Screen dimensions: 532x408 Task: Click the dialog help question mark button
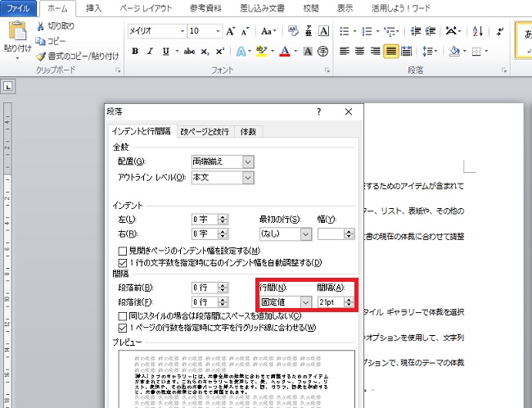319,111
